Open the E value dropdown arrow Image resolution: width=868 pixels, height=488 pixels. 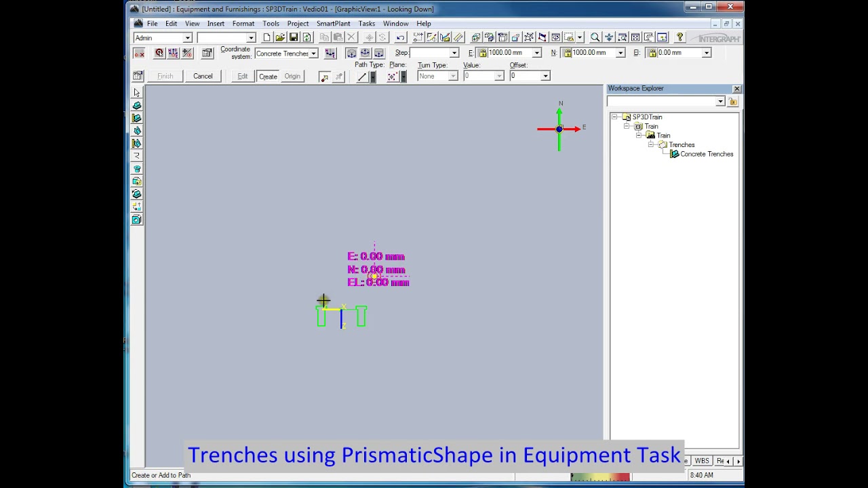tap(536, 53)
